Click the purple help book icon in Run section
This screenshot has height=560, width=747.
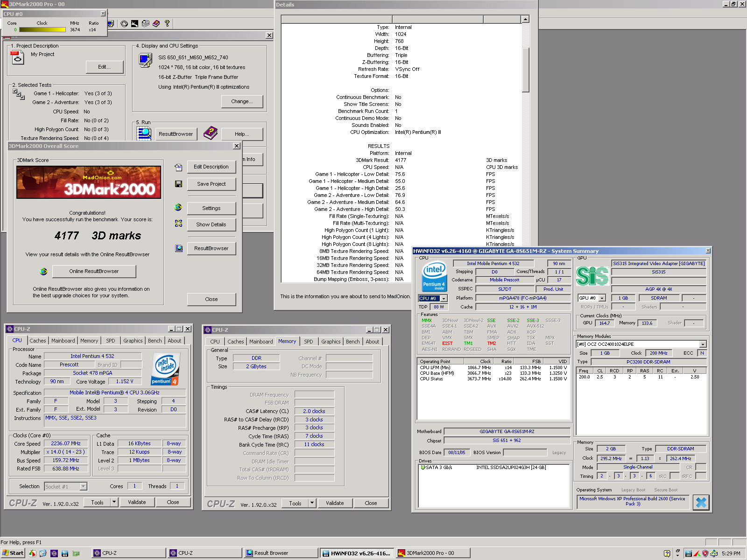(211, 133)
